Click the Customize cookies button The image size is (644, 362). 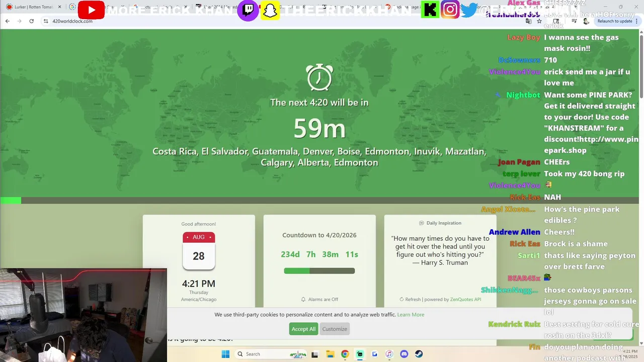click(335, 329)
